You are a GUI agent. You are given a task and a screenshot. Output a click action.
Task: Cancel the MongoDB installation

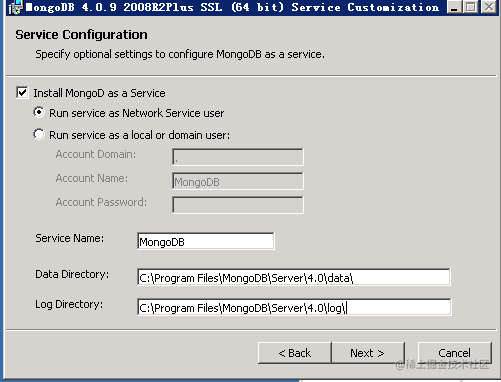tap(455, 353)
